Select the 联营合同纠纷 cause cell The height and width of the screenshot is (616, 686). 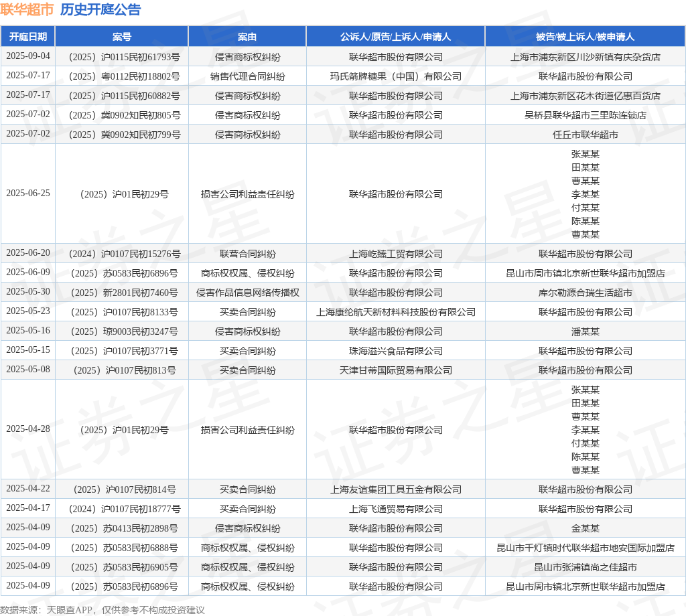pos(247,254)
